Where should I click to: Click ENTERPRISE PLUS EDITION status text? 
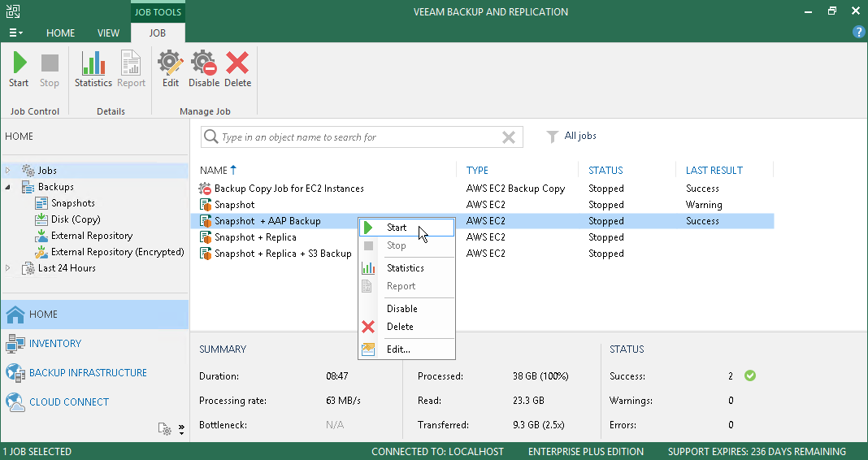click(x=586, y=452)
